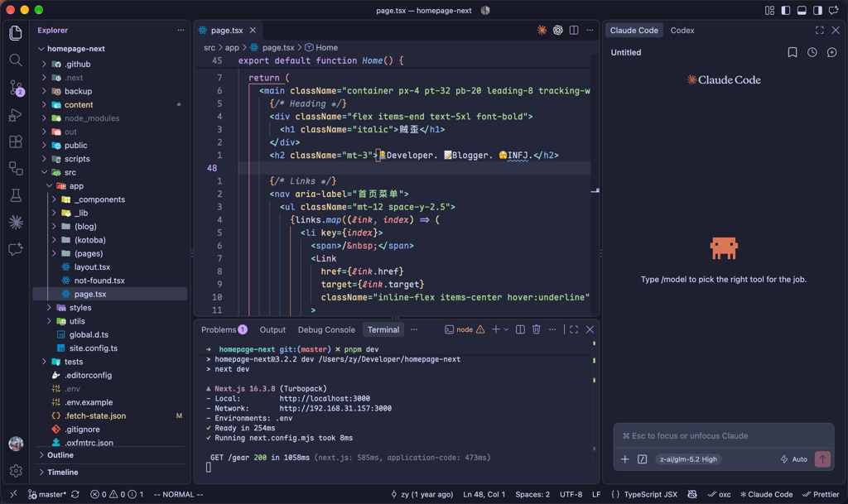Switch to the Debug Console tab
848x504 pixels.
[326, 329]
